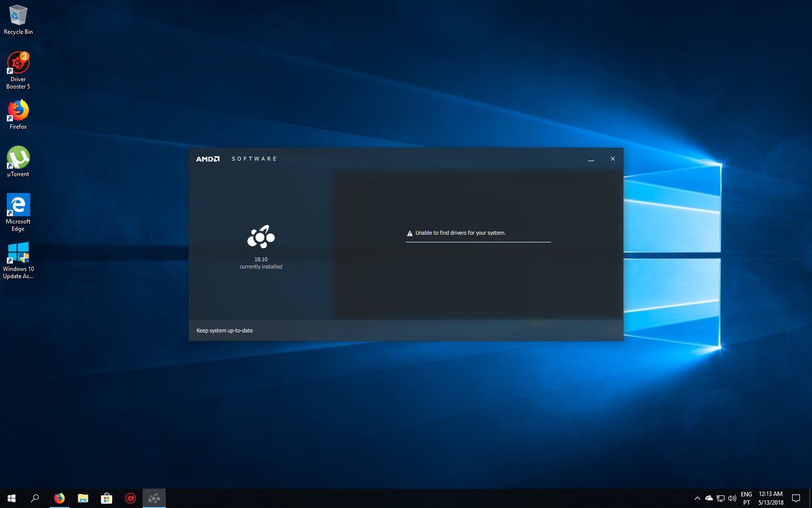Open Microsoft Store from the taskbar

(107, 498)
